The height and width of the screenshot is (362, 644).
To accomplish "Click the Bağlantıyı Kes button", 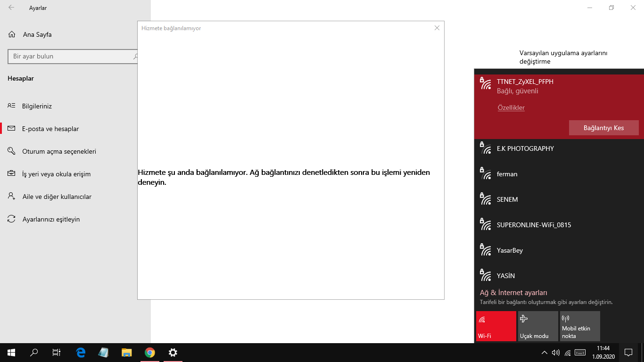I will coord(604,128).
